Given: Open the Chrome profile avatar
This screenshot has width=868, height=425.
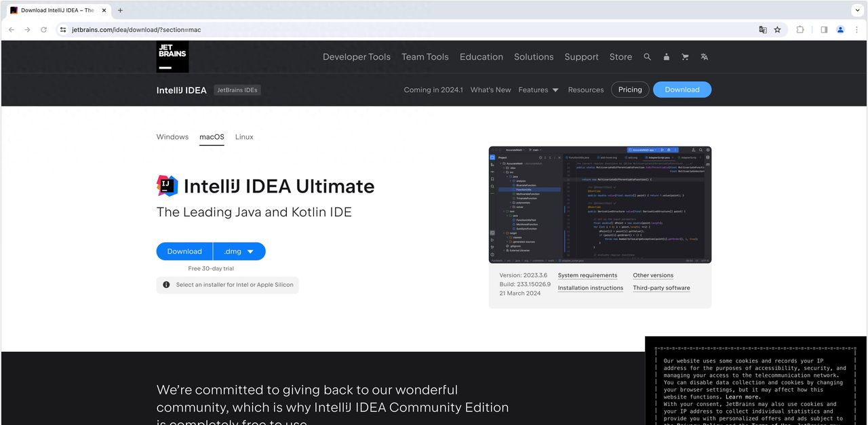Looking at the screenshot, I should [x=840, y=30].
